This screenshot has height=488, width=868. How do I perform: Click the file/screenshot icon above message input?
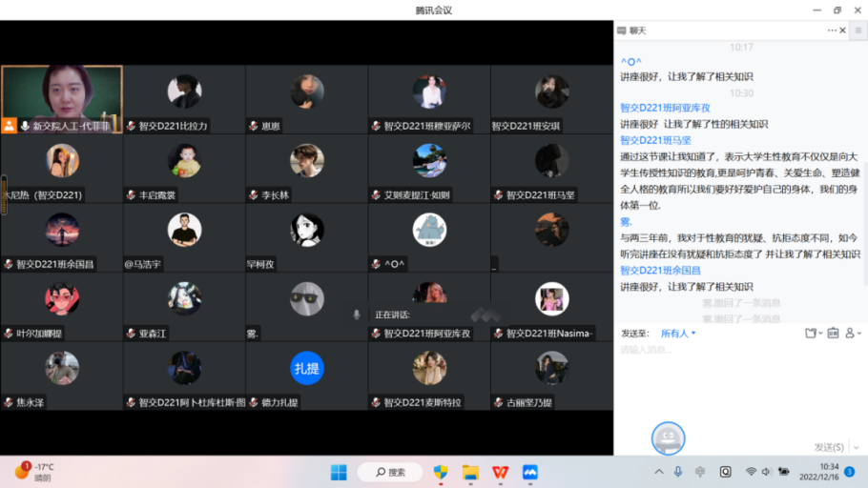(811, 334)
